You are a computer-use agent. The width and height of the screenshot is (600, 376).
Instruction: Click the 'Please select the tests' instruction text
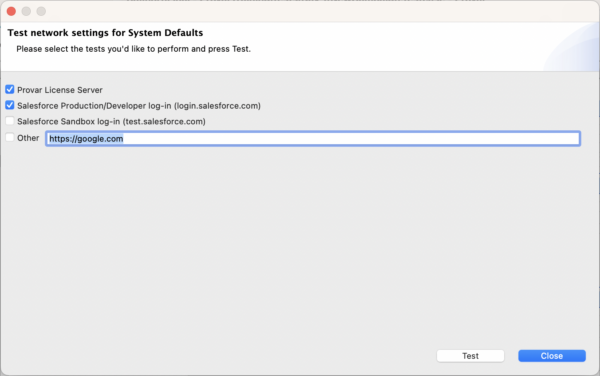click(x=133, y=49)
